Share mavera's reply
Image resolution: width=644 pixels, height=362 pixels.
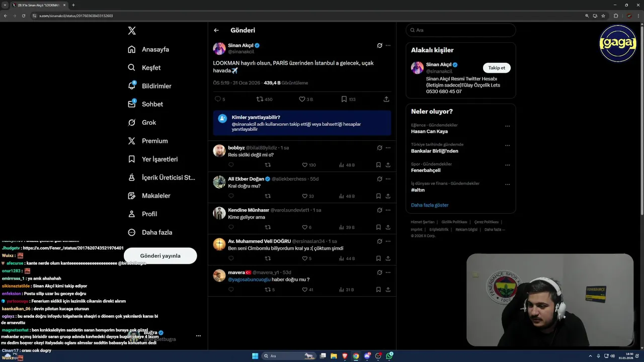tap(388, 290)
